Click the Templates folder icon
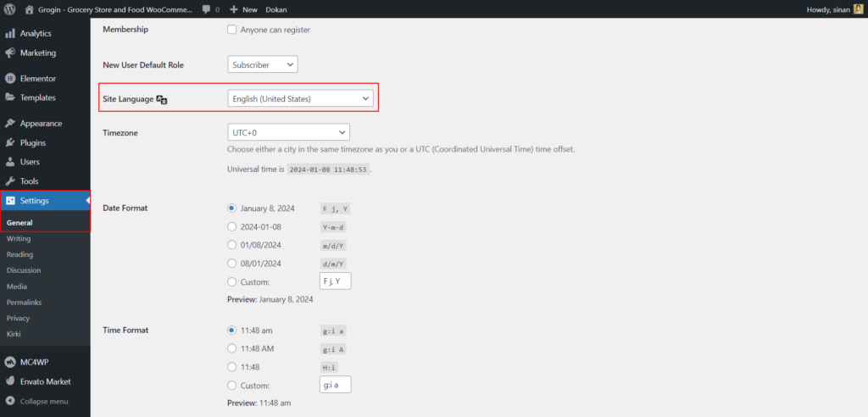Screen dimensions: 868x417 (x=10, y=97)
